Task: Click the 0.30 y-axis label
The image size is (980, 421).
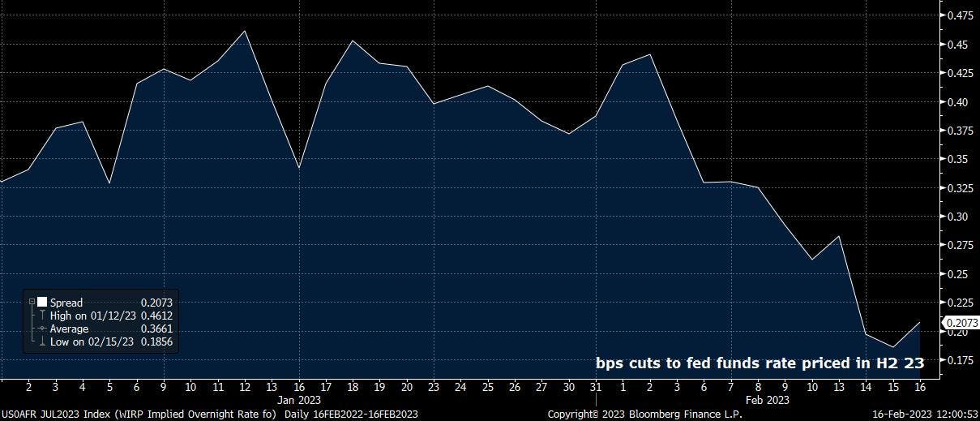Action: (958, 217)
